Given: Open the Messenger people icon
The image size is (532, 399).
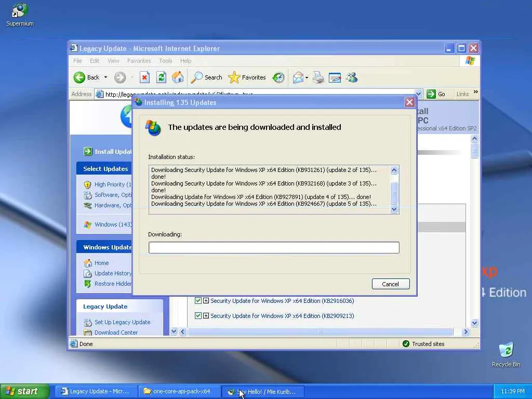Looking at the screenshot, I should (352, 78).
